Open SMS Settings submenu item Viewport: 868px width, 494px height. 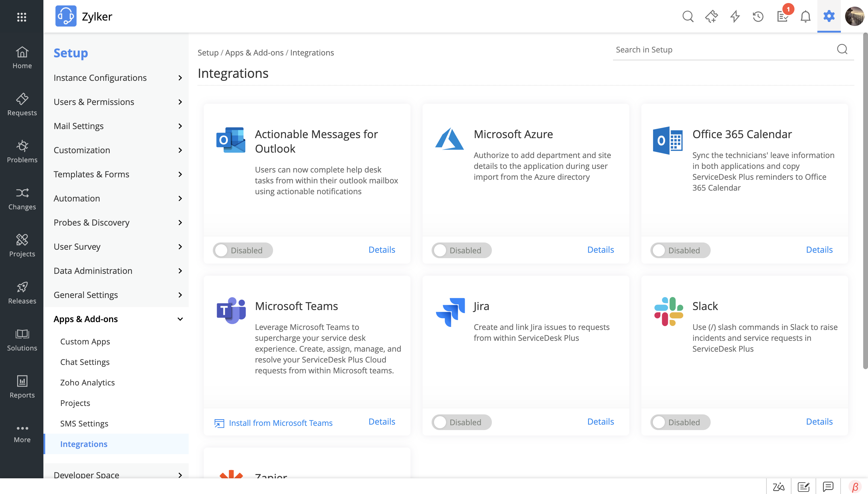coord(84,423)
